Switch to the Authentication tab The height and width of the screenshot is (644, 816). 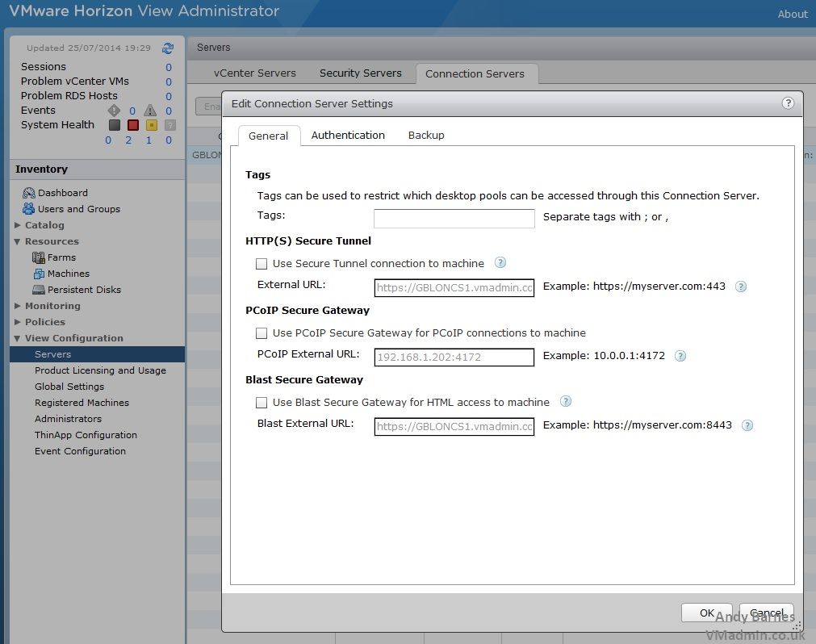348,136
